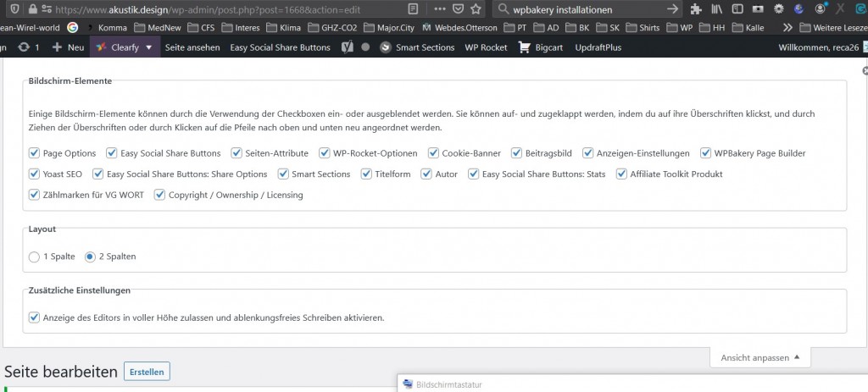This screenshot has width=868, height=392.
Task: Open the Firefox account avatar icon
Action: [x=821, y=8]
